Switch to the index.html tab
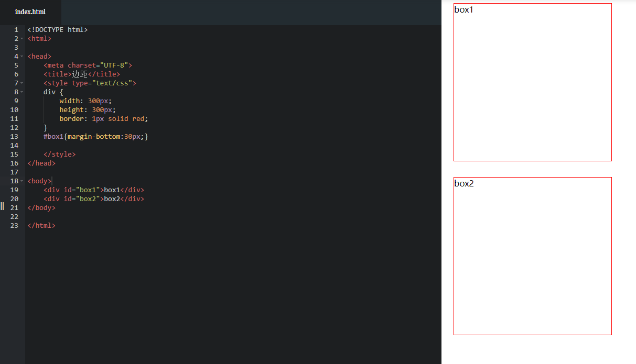The image size is (636, 364). coord(30,12)
